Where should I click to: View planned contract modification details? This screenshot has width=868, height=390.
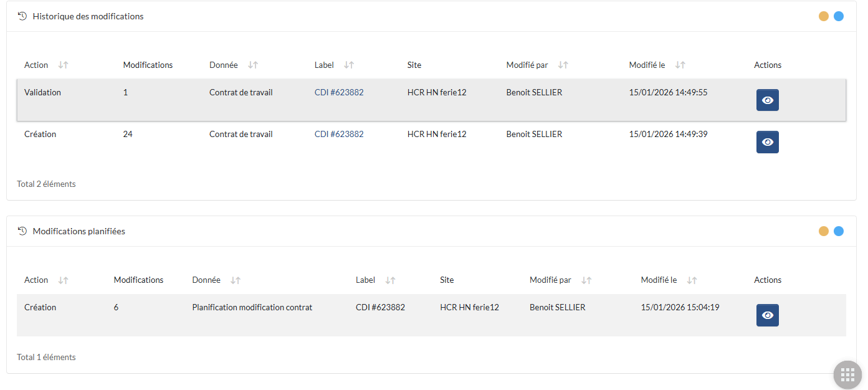(767, 315)
